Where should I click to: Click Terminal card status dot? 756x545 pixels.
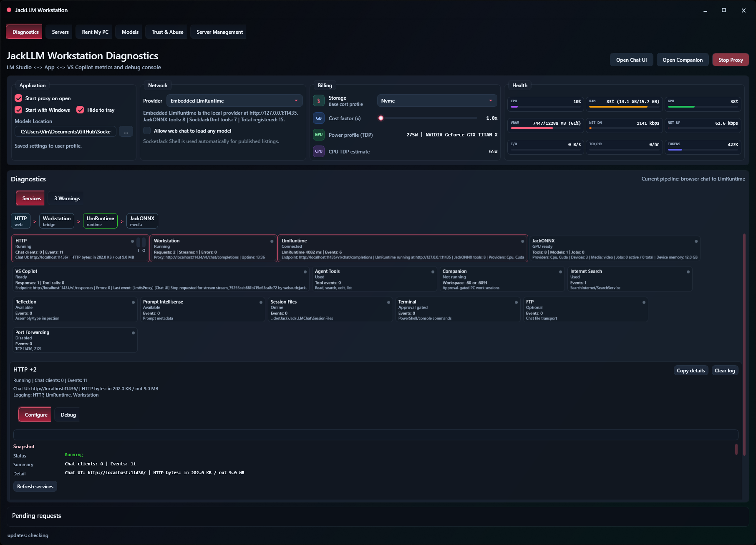[516, 302]
